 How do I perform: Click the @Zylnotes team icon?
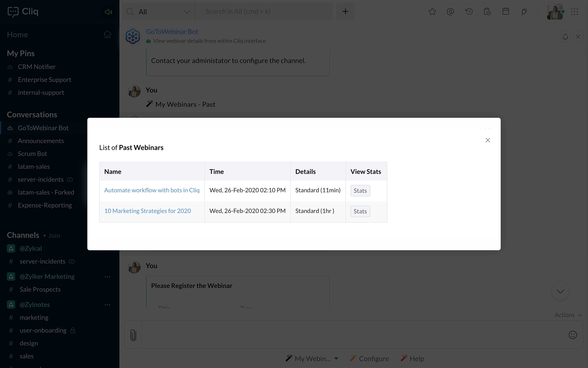(x=11, y=305)
